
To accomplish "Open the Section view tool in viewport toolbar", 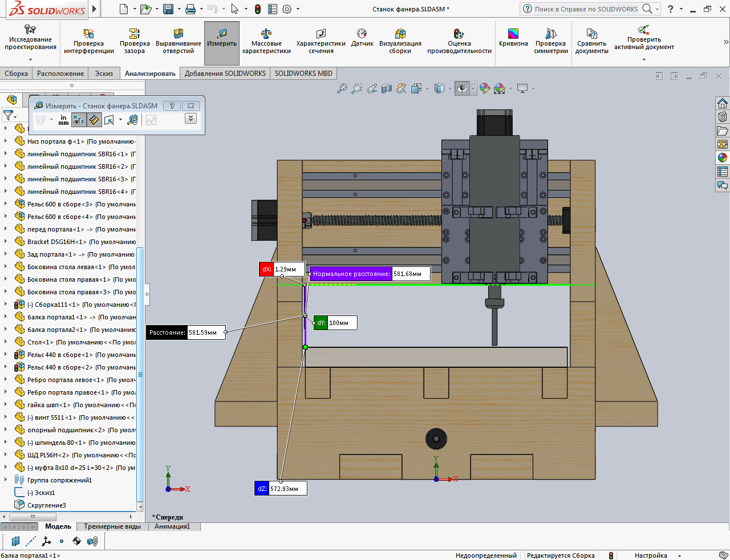I will 387,88.
